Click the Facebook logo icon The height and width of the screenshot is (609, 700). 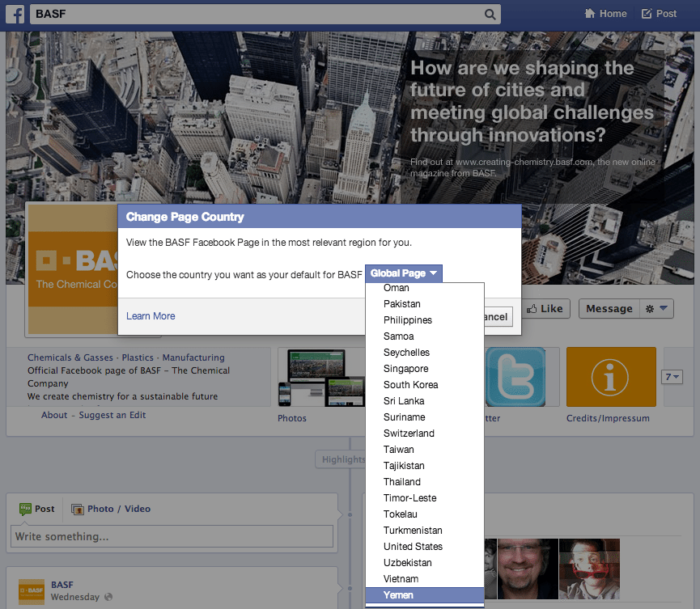pos(15,14)
